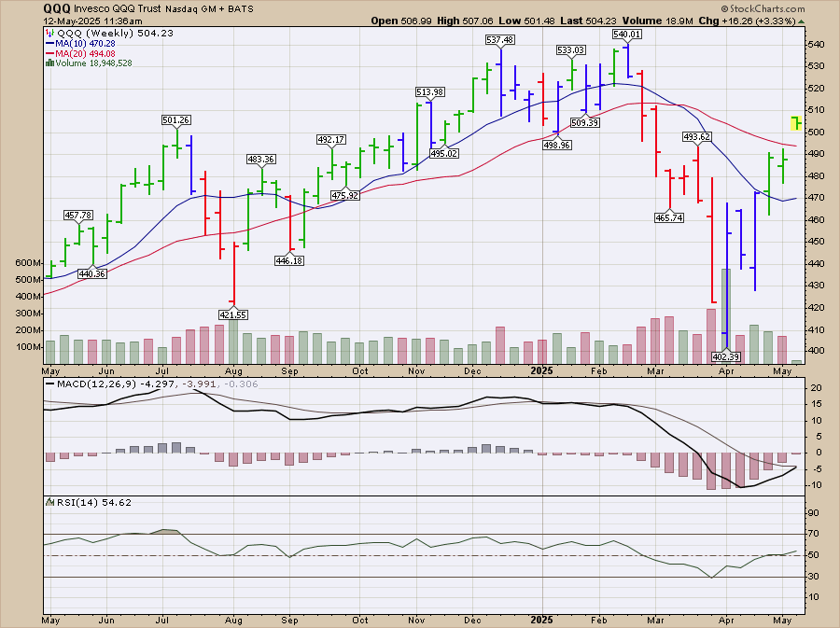840x628 pixels.
Task: Click the MACD(12,26,9) indicator label
Action: (87, 383)
